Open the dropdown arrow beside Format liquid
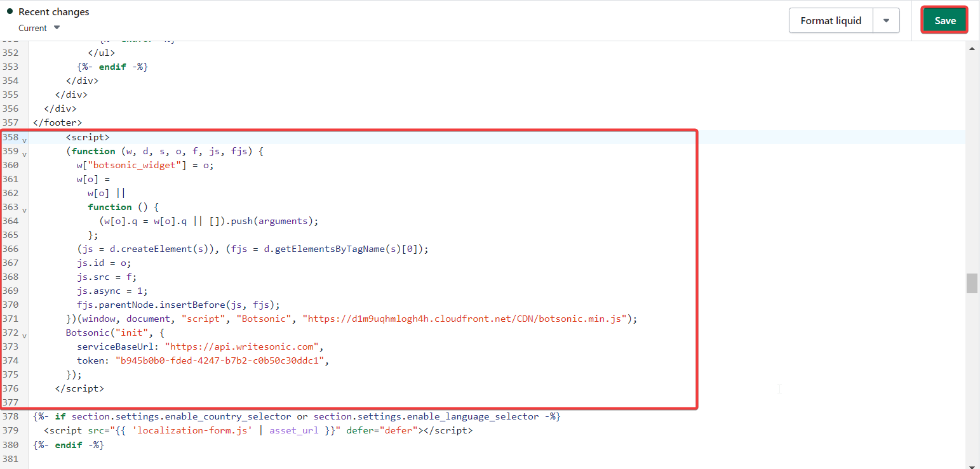Image resolution: width=980 pixels, height=469 pixels. click(x=886, y=20)
